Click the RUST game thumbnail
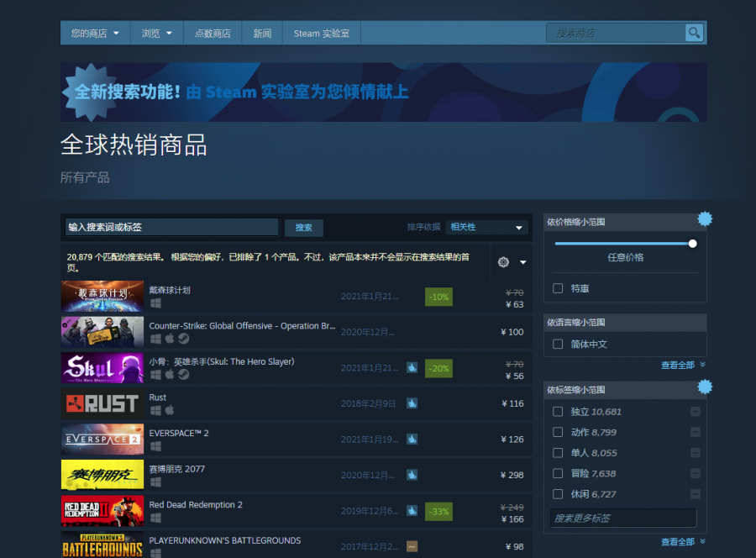Screen dimensions: 756x558 (102, 403)
